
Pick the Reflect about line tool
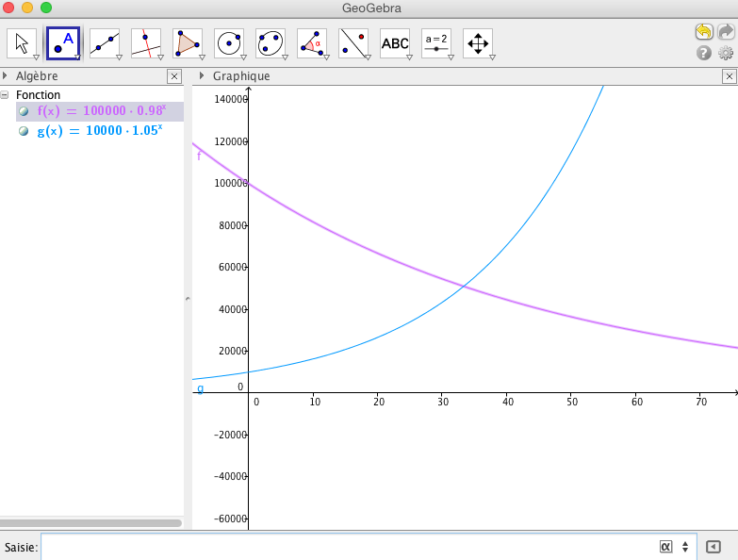pyautogui.click(x=353, y=42)
